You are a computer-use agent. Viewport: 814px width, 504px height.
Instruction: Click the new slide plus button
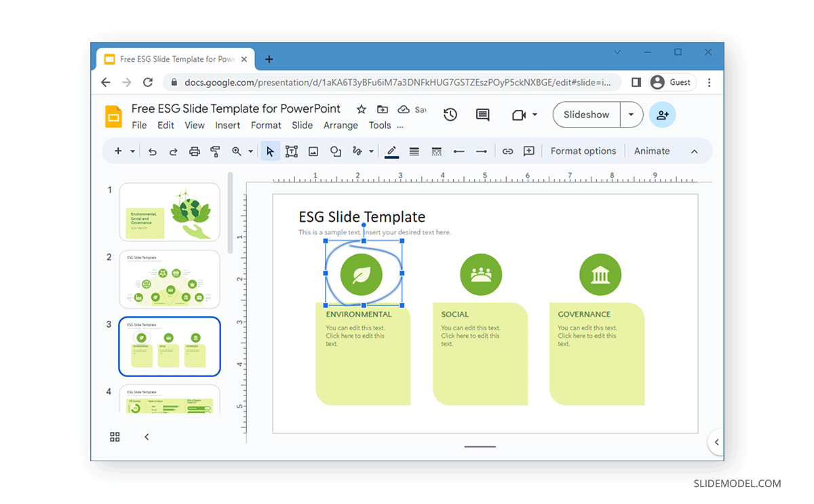click(x=118, y=151)
